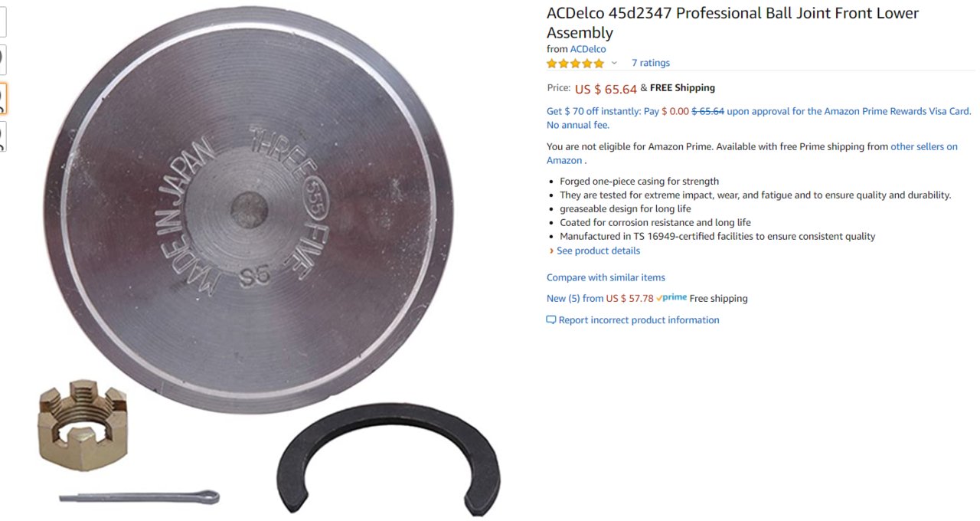Click the cotter pin in product image
Image resolution: width=980 pixels, height=521 pixels.
click(139, 497)
